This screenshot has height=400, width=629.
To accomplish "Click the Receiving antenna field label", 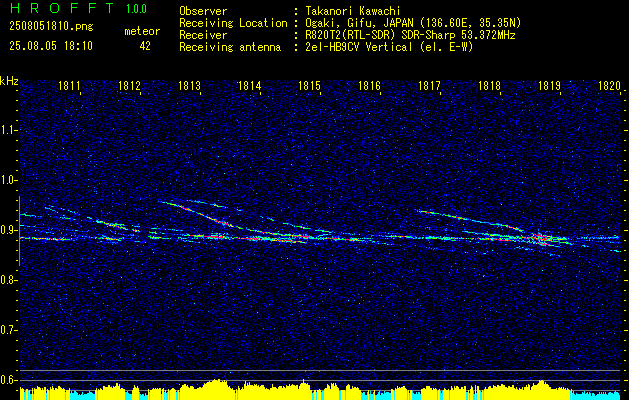I will click(x=230, y=47).
